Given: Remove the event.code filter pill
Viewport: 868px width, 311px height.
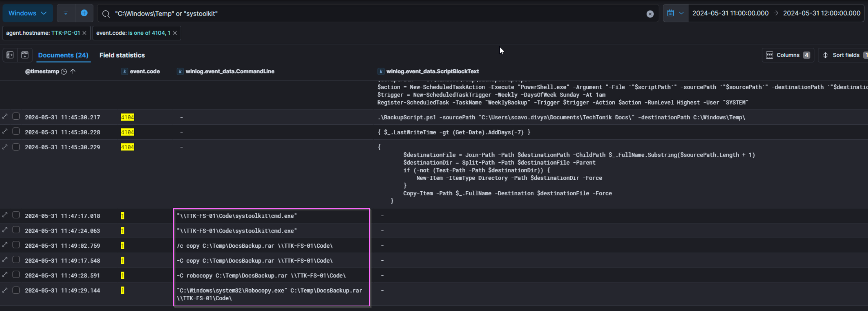Looking at the screenshot, I should tap(175, 33).
